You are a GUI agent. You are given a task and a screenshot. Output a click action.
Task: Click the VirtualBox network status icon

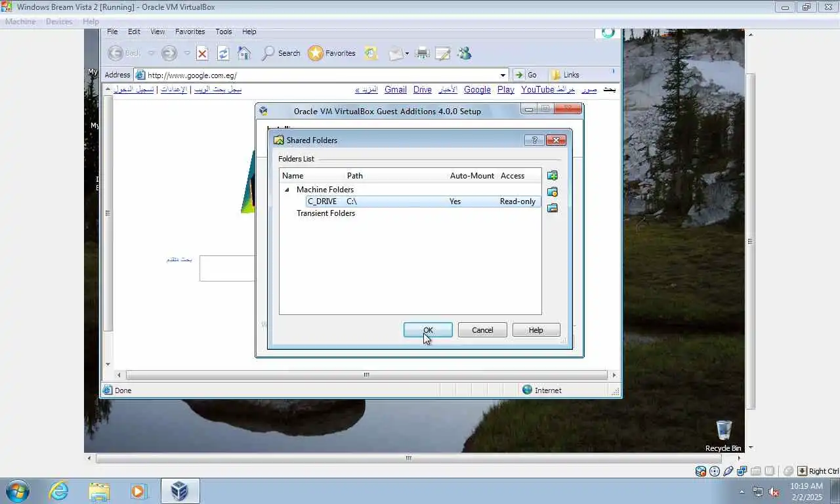742,471
